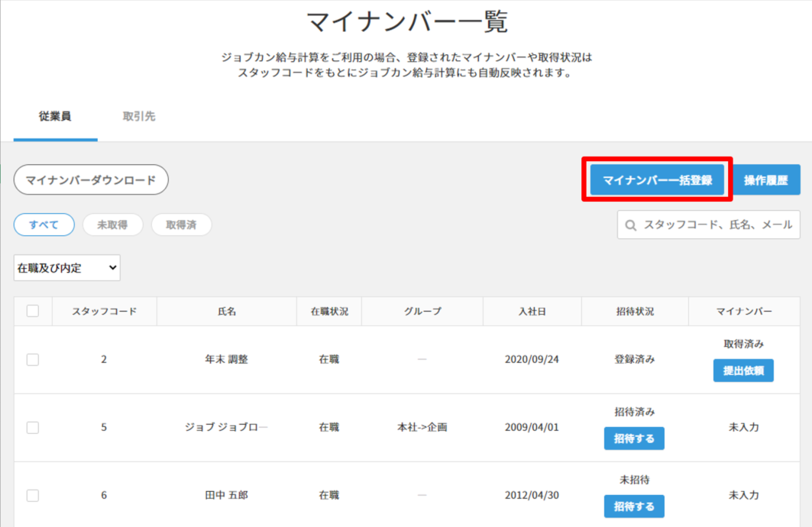Click the 提出依頼 button for 年末 調整
812x527 pixels.
tap(743, 371)
